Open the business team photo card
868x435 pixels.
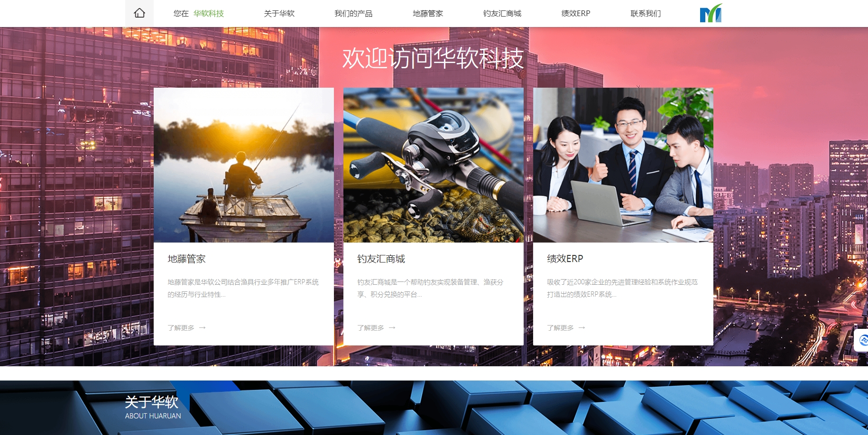coord(623,165)
